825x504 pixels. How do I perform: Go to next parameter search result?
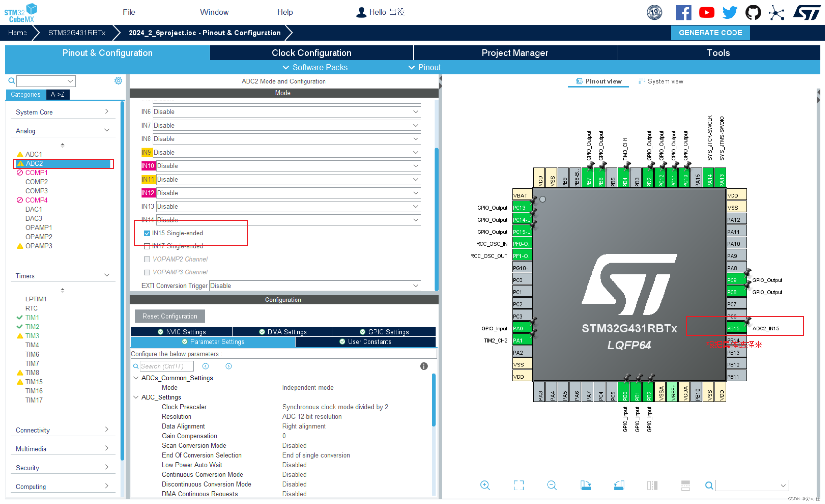pos(229,366)
